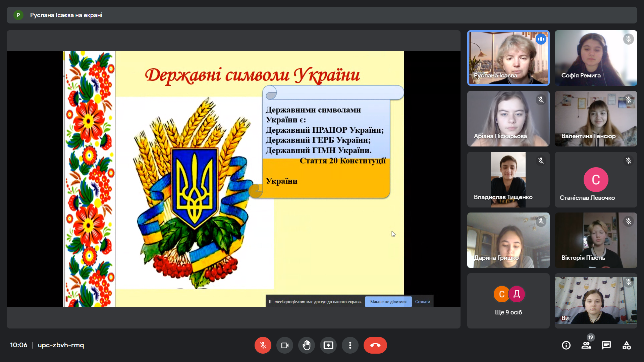Select Софія Ремига's video tile
The height and width of the screenshot is (362, 644).
pyautogui.click(x=596, y=58)
